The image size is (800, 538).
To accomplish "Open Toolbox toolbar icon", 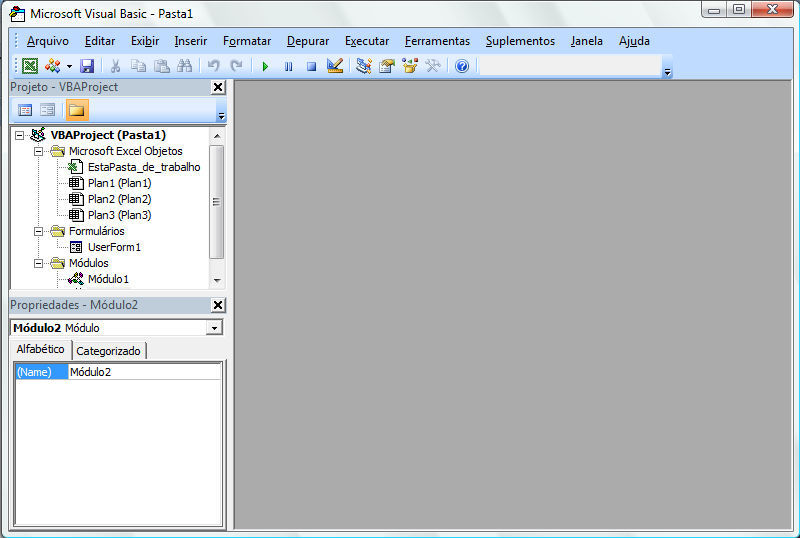I will 433,66.
